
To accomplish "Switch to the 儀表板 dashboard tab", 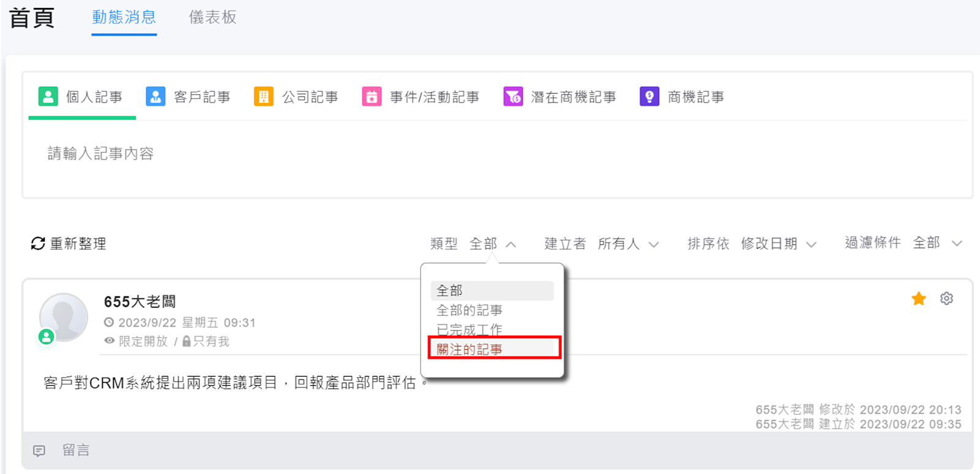I will pos(212,17).
